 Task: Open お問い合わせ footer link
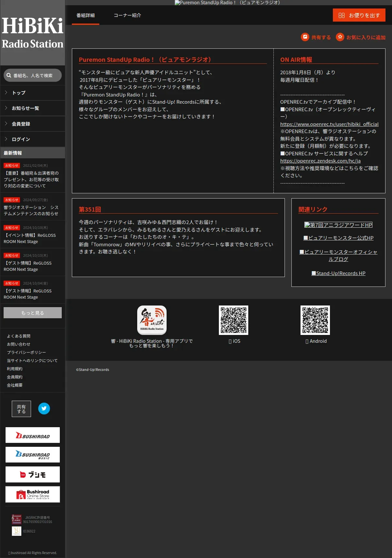pos(19,344)
